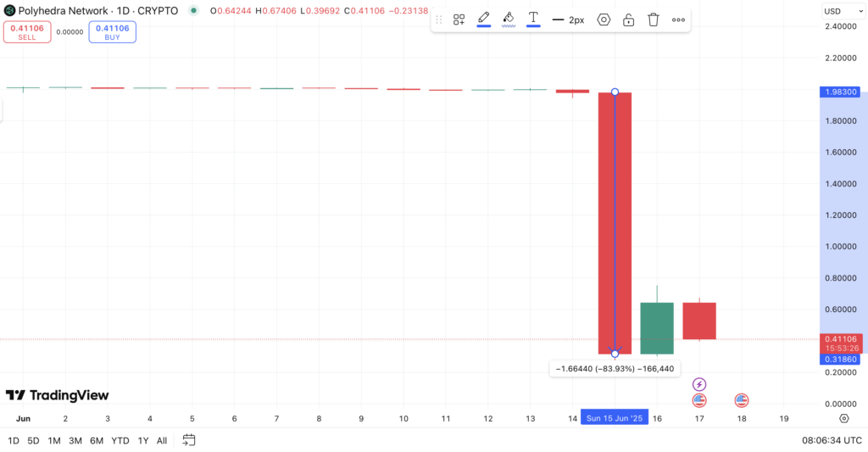Select top anchor point of price range line
This screenshot has height=452, width=868.
[x=615, y=92]
